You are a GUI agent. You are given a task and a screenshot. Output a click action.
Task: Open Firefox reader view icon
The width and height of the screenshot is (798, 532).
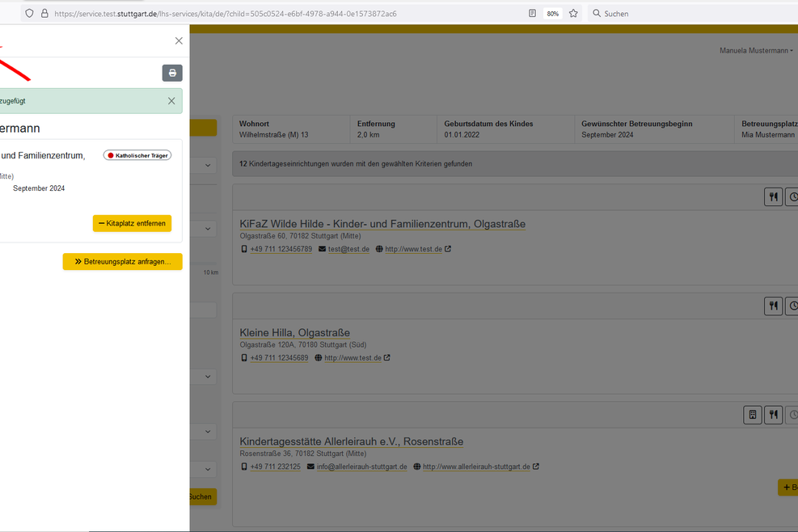pyautogui.click(x=532, y=14)
